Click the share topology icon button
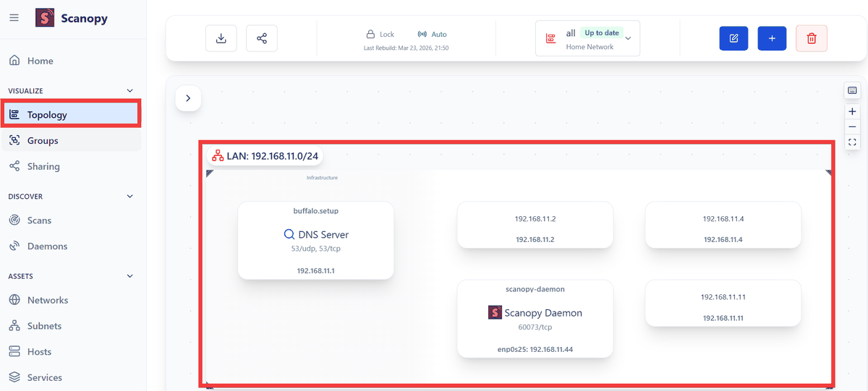This screenshot has width=868, height=391. point(262,38)
